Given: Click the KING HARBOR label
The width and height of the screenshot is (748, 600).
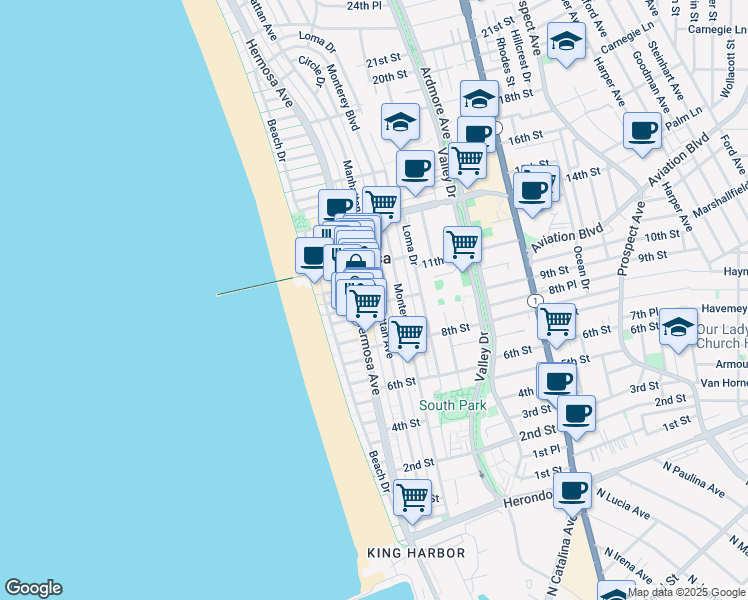Looking at the screenshot, I should tap(416, 553).
